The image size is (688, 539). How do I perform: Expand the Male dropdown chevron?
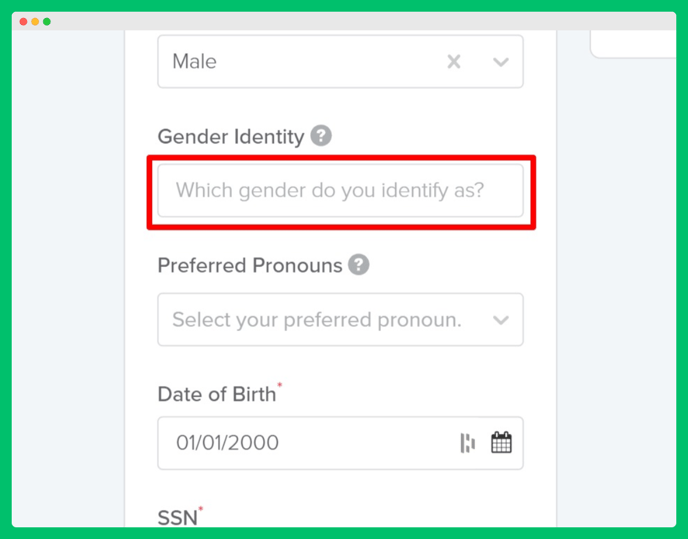click(x=501, y=62)
